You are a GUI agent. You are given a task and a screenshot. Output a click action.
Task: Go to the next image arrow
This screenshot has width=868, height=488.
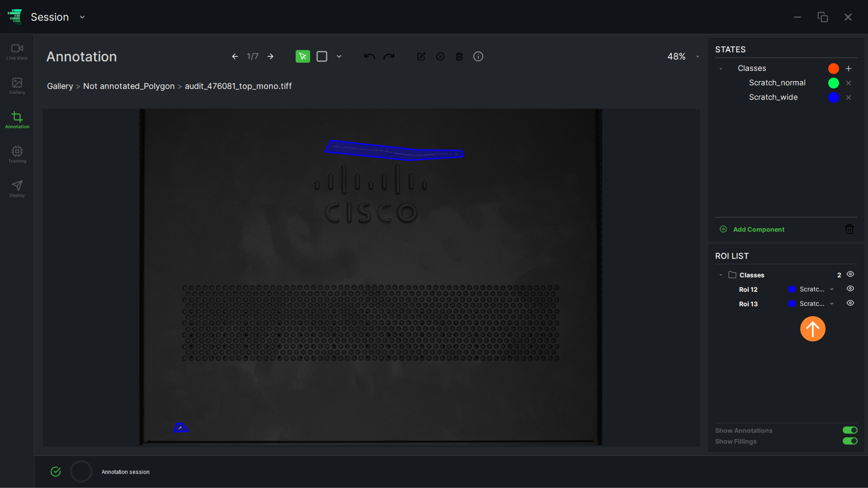point(270,57)
